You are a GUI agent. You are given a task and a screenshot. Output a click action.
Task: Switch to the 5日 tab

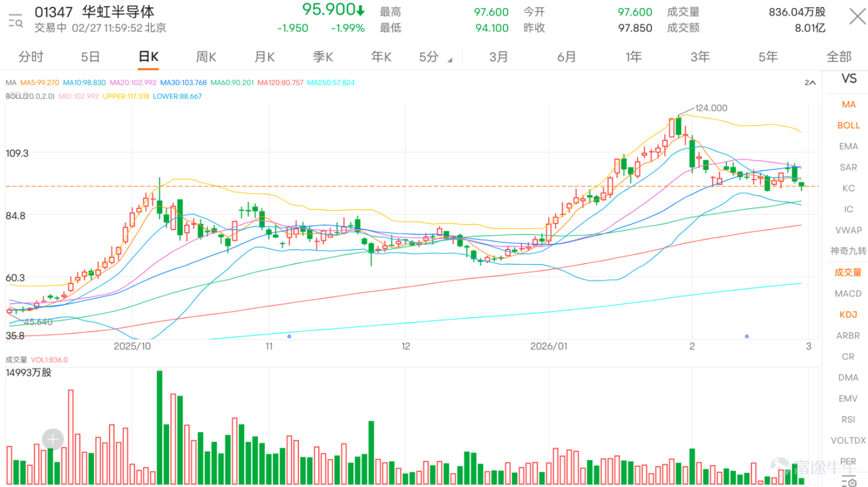click(91, 56)
